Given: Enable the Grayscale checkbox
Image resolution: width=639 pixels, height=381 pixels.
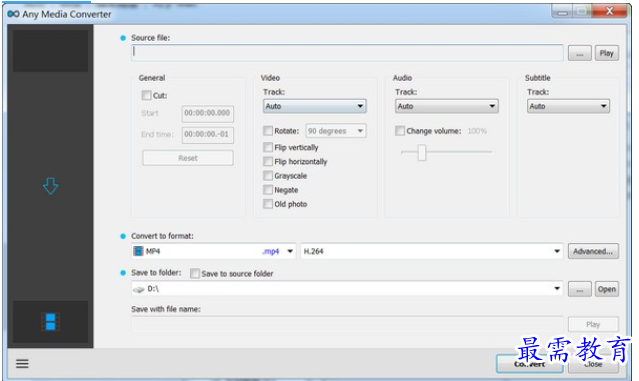Looking at the screenshot, I should [268, 176].
